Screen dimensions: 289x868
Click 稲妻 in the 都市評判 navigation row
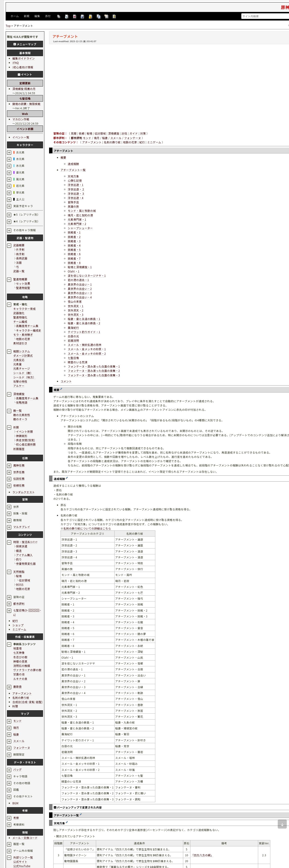[105, 138]
